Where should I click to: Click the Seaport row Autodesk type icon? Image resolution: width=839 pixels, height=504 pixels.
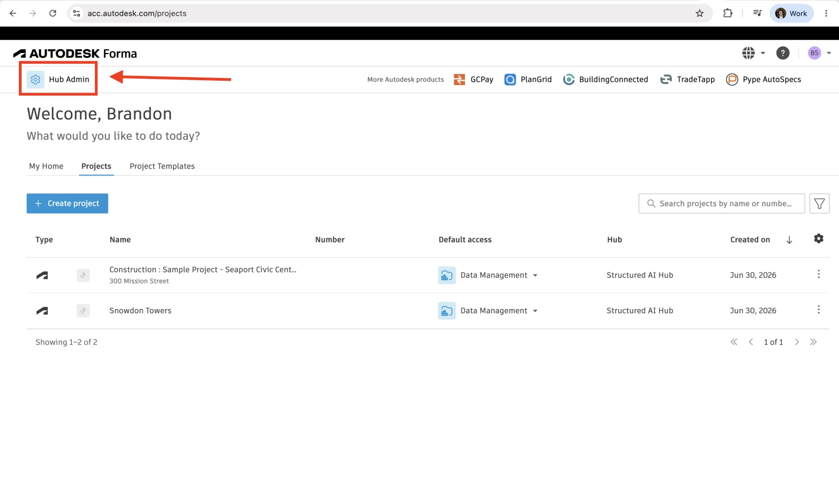tap(42, 275)
